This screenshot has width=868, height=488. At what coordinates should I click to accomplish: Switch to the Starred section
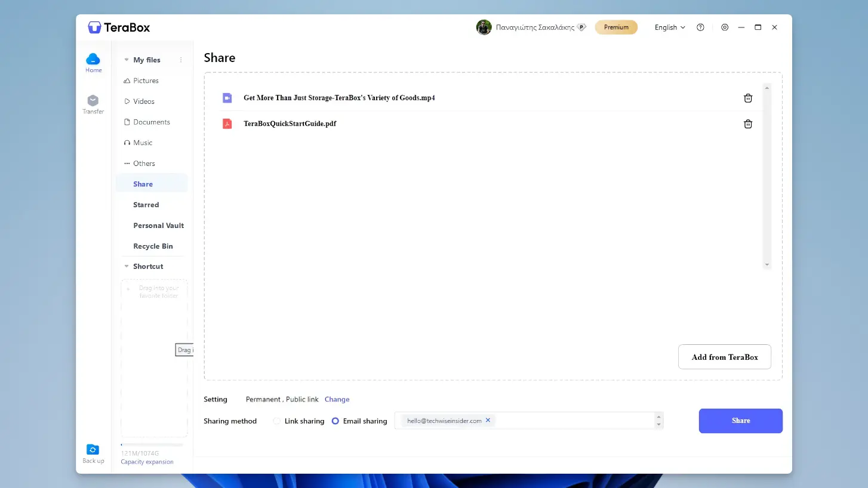point(146,205)
